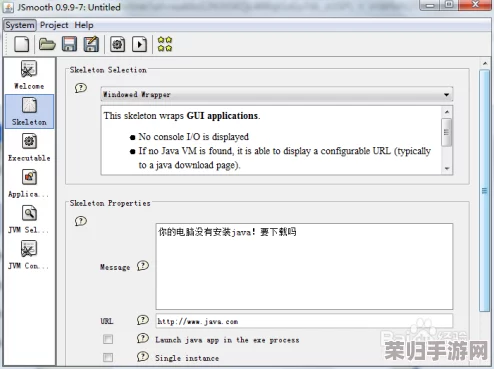The width and height of the screenshot is (494, 369).
Task: Click help icon beside Message label
Action: (143, 266)
